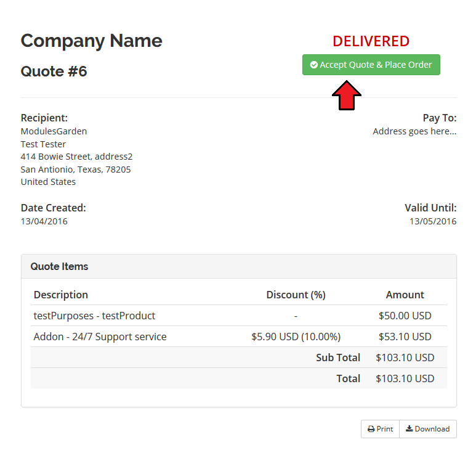The height and width of the screenshot is (474, 476).
Task: Click Addon - 24/7 Support service description
Action: click(x=100, y=337)
